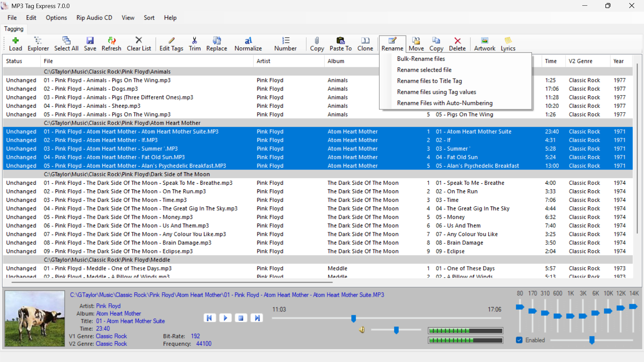644x362 pixels.
Task: Click the Normalize tool
Action: coord(248,44)
